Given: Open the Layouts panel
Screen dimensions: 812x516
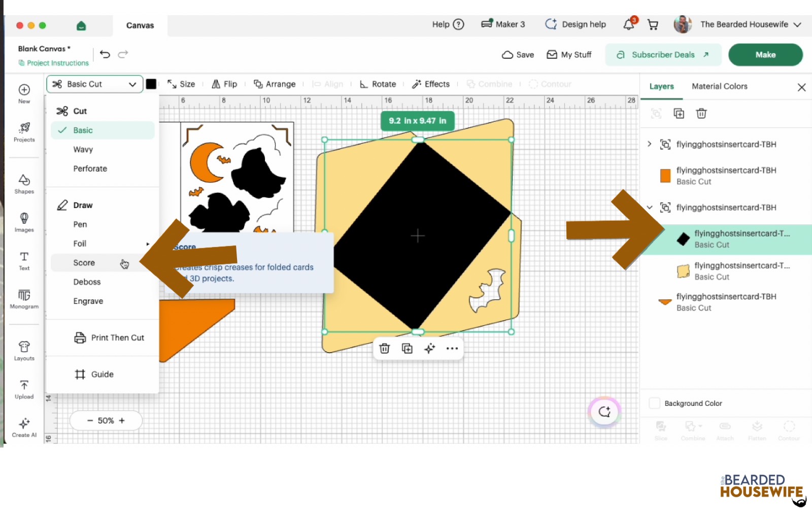Looking at the screenshot, I should [24, 351].
